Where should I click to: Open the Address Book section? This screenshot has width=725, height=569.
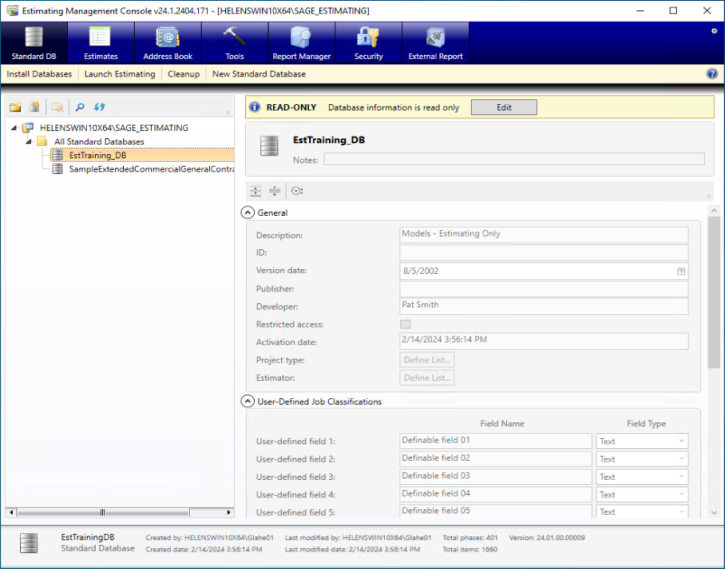[x=167, y=43]
